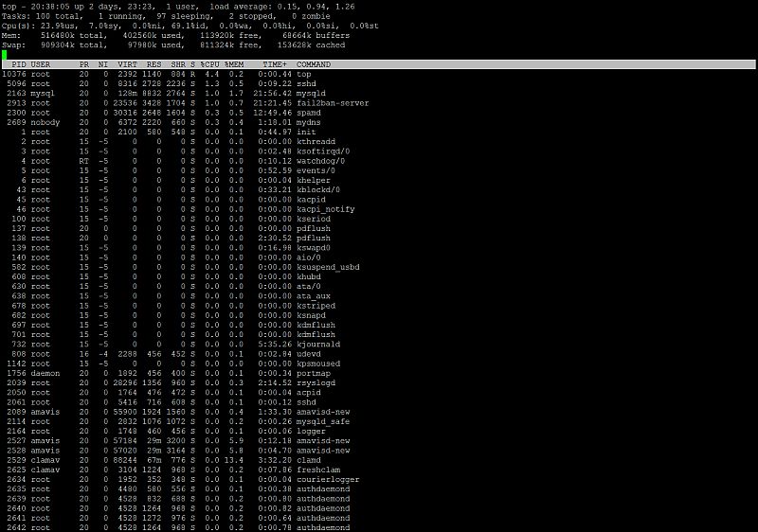Select the kjournald process row
Screen dimensions: 758x532
(318, 345)
